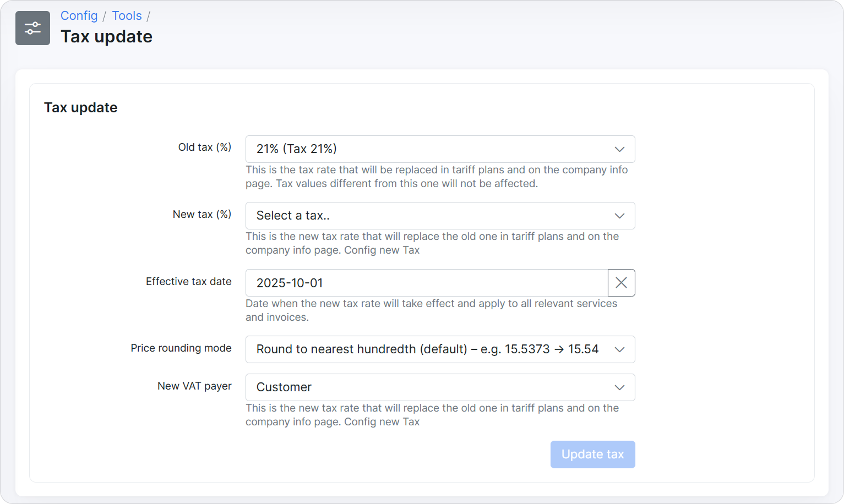
Task: Click the chevron arrow in New VAT payer field
Action: point(619,387)
